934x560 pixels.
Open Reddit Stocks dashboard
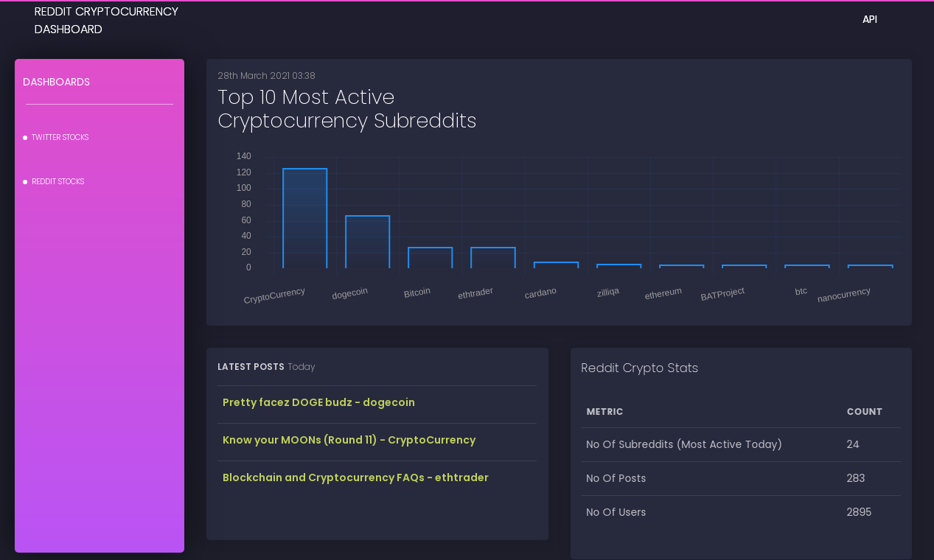(x=57, y=182)
